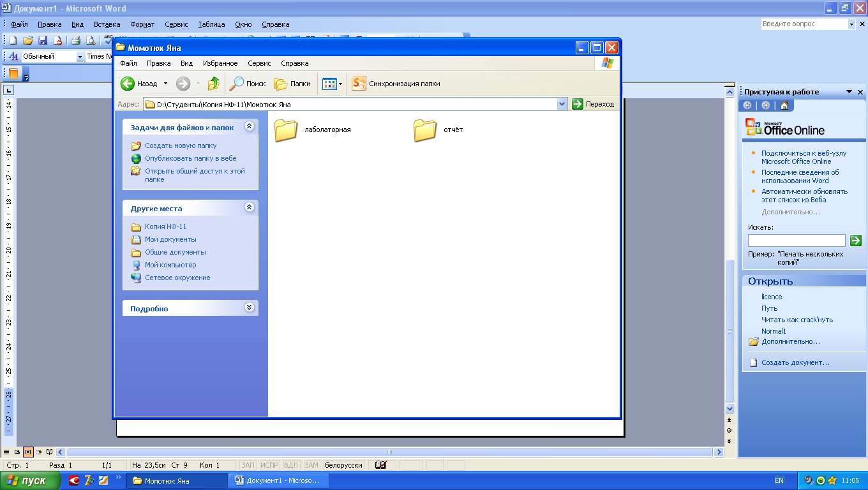Open Поиск search in Explorer toolbar
Image resolution: width=868 pixels, height=490 pixels.
(248, 84)
